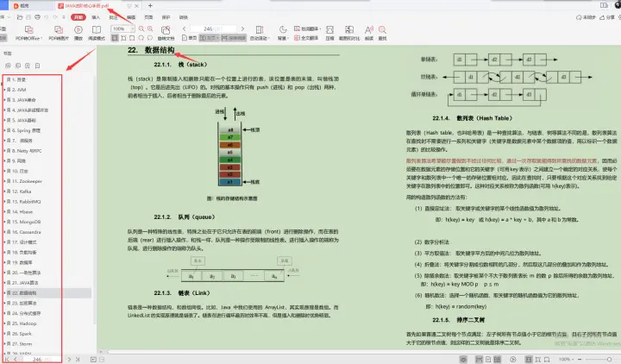
Task: Click the rotate document icon
Action: point(166,29)
